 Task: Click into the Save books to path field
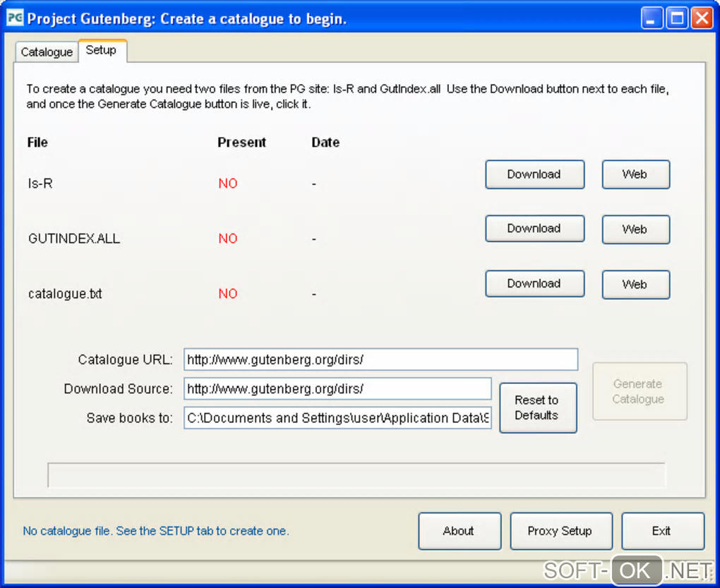[337, 418]
